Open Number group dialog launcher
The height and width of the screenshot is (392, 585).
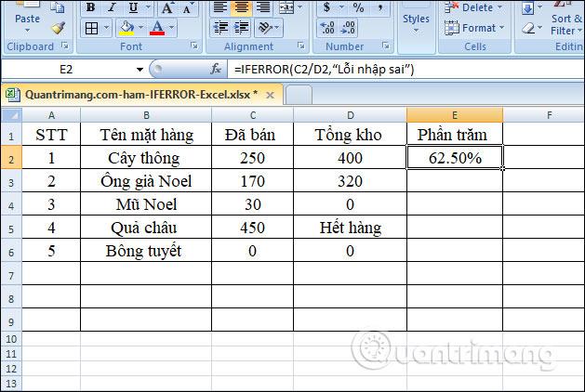[x=385, y=46]
